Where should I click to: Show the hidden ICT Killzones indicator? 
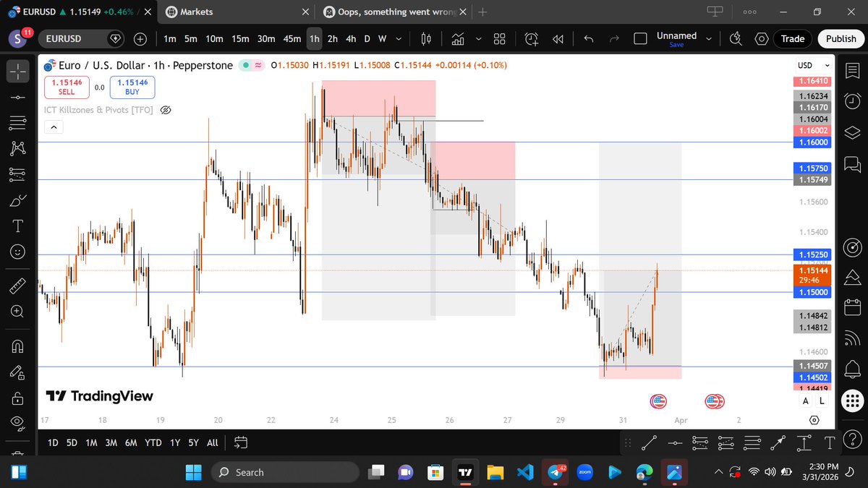(x=165, y=110)
